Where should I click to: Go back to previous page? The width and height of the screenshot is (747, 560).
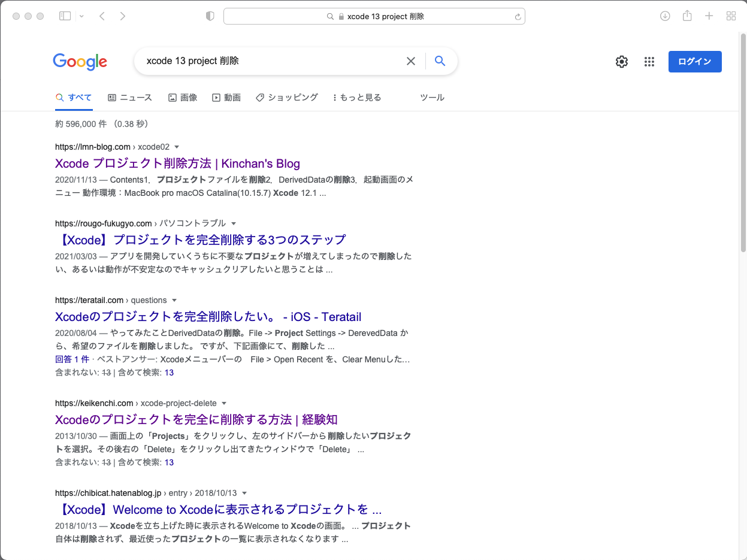coord(102,16)
